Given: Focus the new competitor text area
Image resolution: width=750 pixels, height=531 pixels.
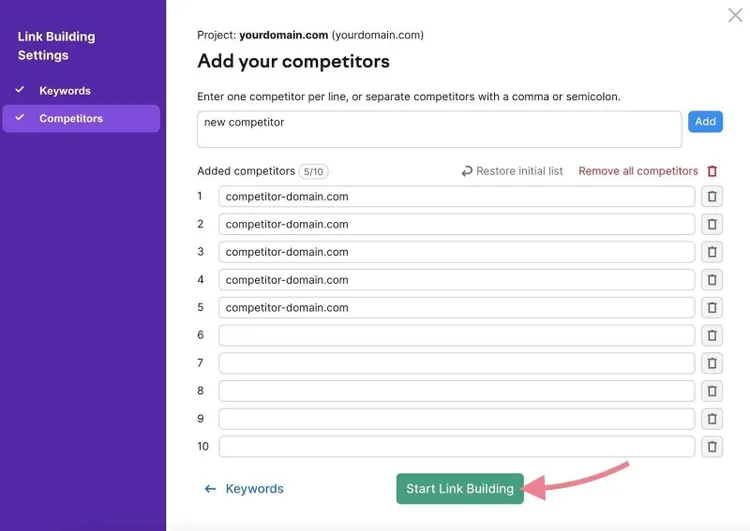Looking at the screenshot, I should pos(439,129).
